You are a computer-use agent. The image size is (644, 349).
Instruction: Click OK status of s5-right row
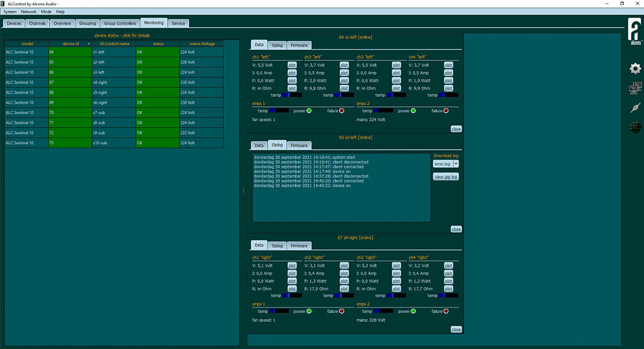[x=158, y=92]
